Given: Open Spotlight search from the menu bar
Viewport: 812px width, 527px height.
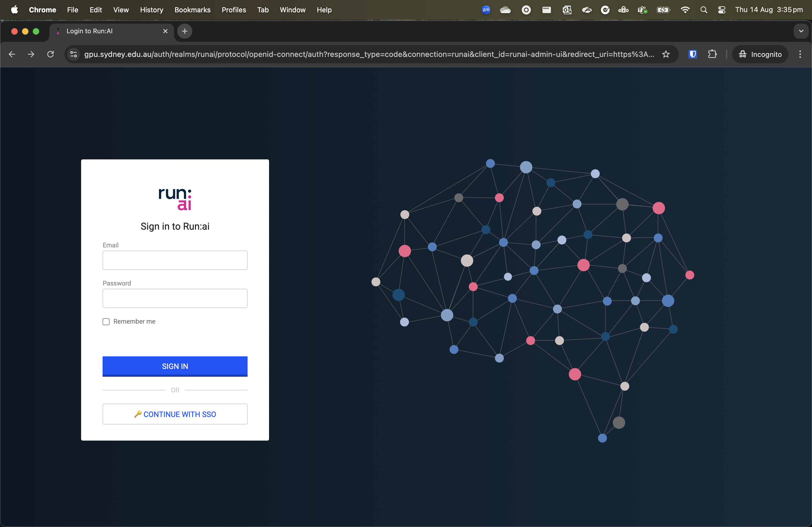Looking at the screenshot, I should (704, 10).
